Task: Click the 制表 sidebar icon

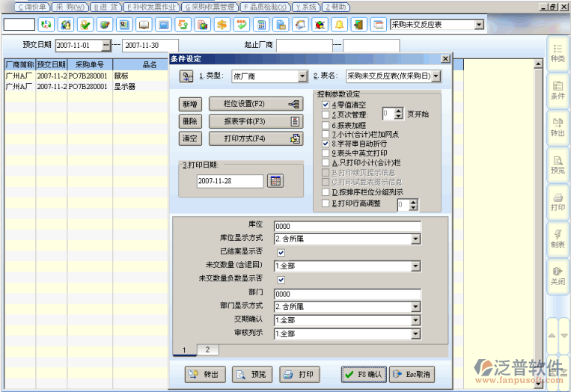Action: pos(558,237)
